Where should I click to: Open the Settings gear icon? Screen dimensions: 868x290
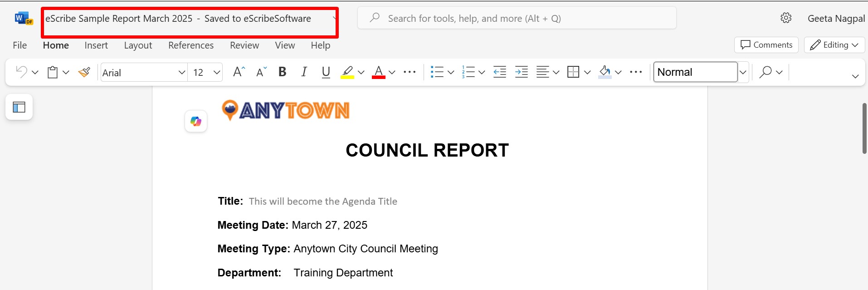786,18
